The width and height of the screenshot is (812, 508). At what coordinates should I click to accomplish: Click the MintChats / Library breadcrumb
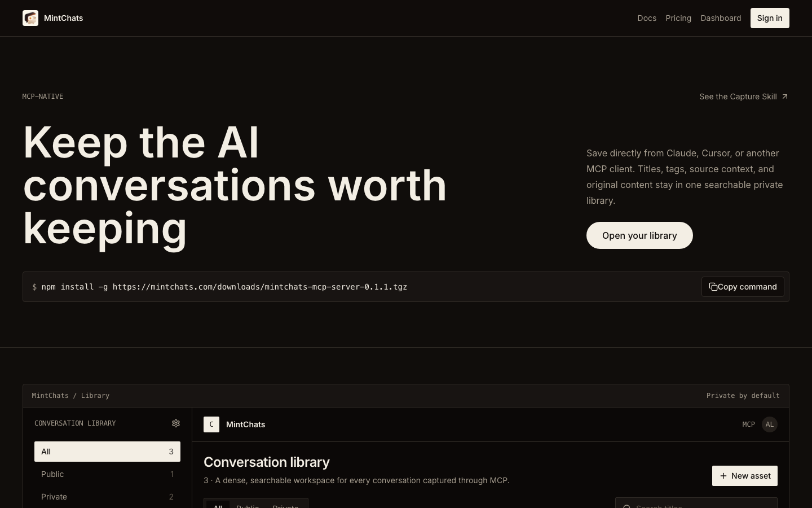[70, 396]
